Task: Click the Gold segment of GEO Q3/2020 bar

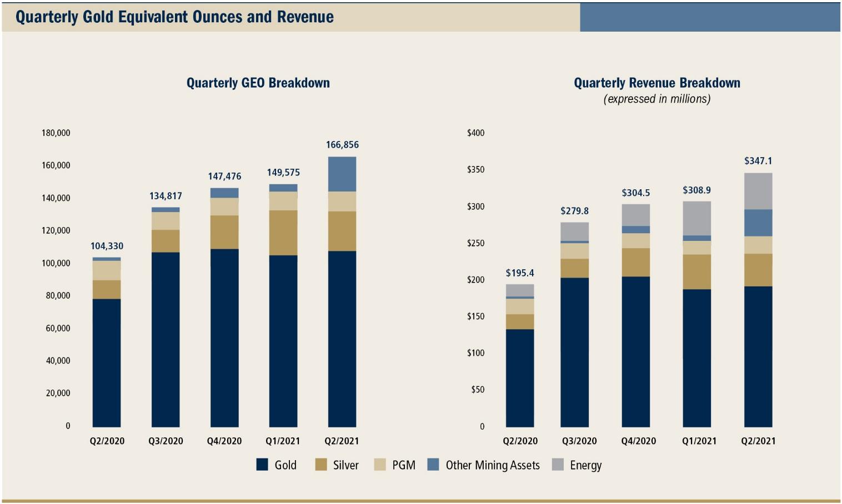Action: pos(166,340)
